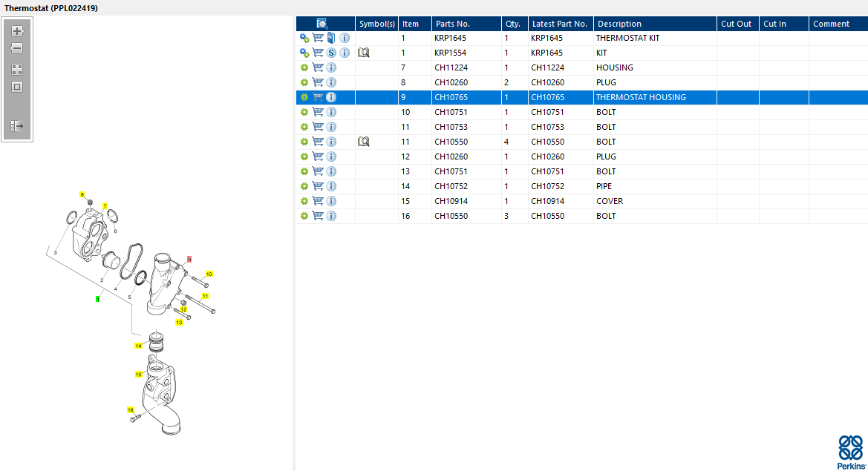Zoom in on the thermostat diagram
868x471 pixels.
pos(17,31)
